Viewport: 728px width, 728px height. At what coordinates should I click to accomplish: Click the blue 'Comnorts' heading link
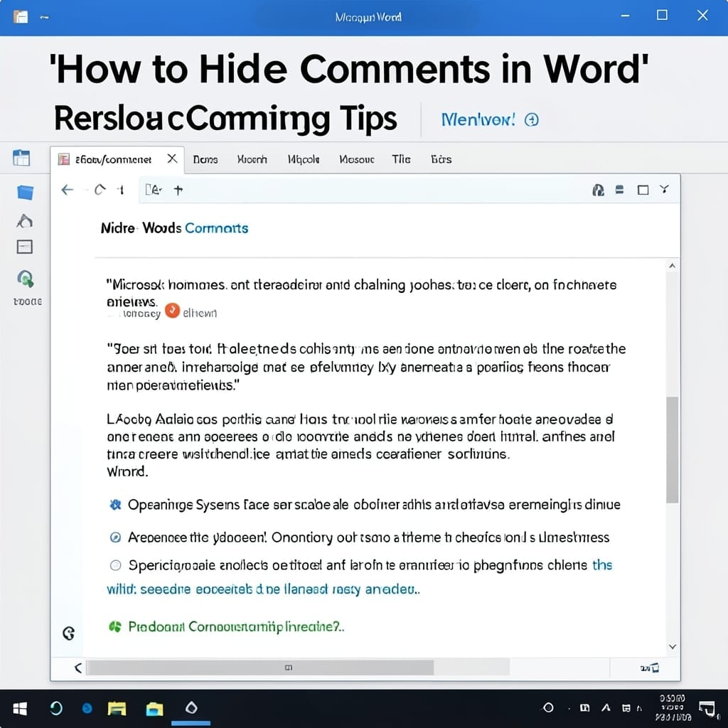pyautogui.click(x=216, y=228)
